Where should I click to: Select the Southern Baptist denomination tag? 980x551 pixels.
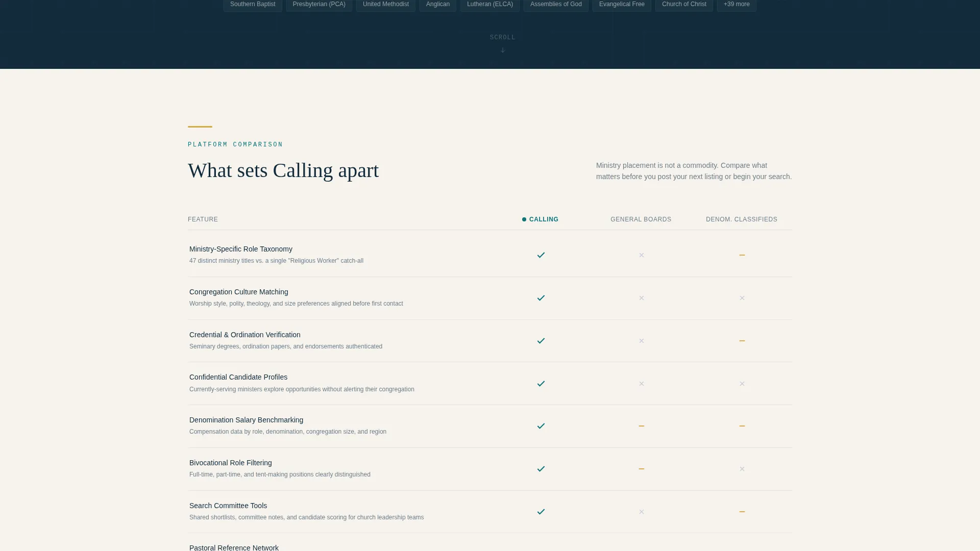click(x=253, y=5)
